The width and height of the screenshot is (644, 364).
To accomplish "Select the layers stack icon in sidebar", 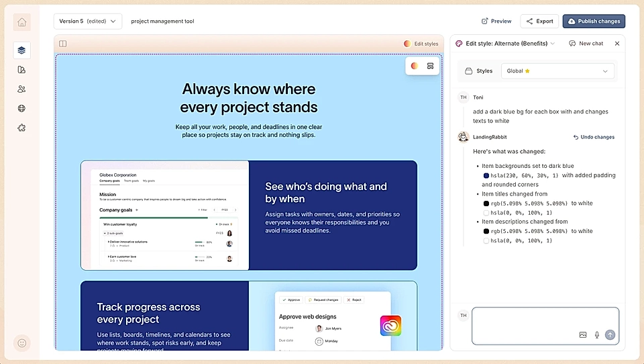I will click(21, 50).
